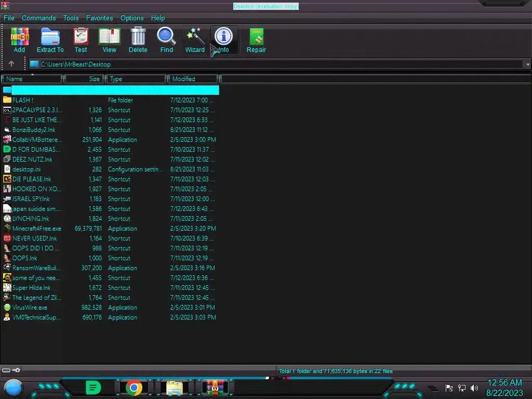Screen dimensions: 532x399
Task: Click modified date 2/5/2023 3:16 PM
Action: [192, 268]
